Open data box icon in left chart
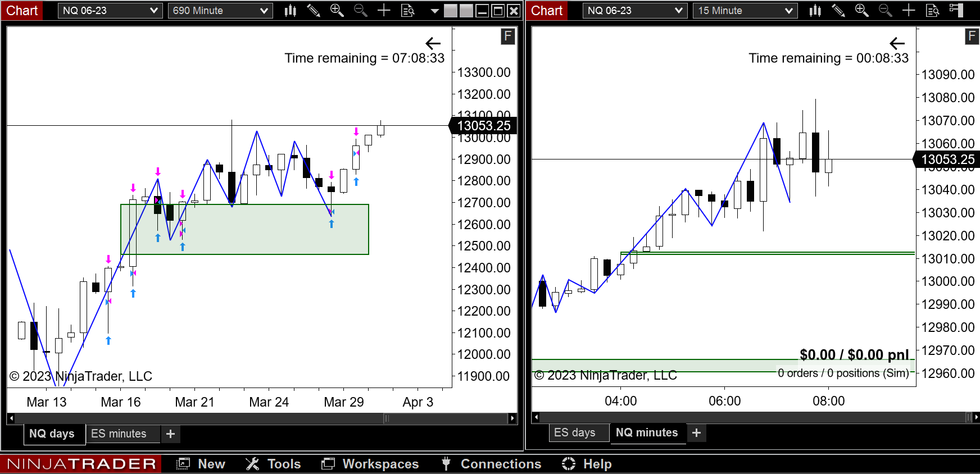Screen dimensions: 980x474 pyautogui.click(x=408, y=10)
